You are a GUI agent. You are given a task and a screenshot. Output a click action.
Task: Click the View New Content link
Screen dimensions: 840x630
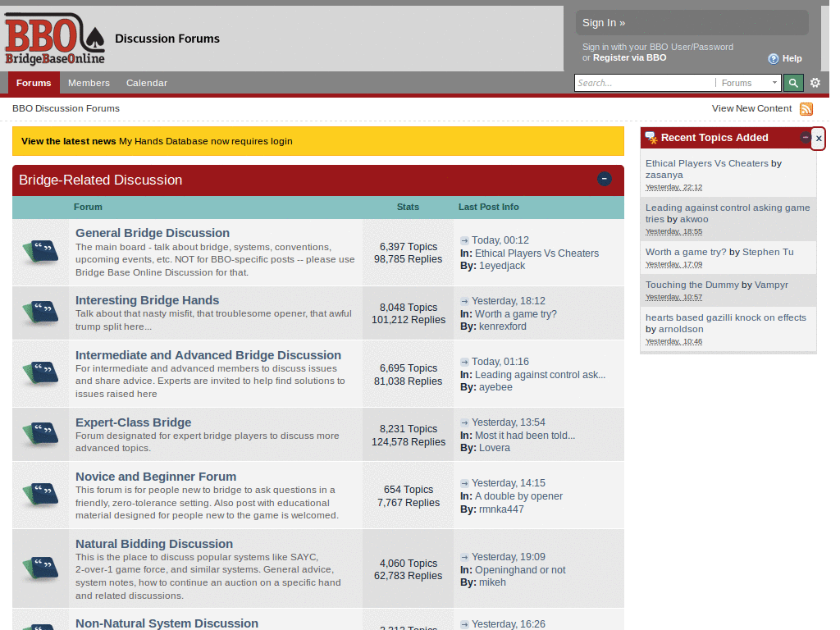(x=751, y=108)
